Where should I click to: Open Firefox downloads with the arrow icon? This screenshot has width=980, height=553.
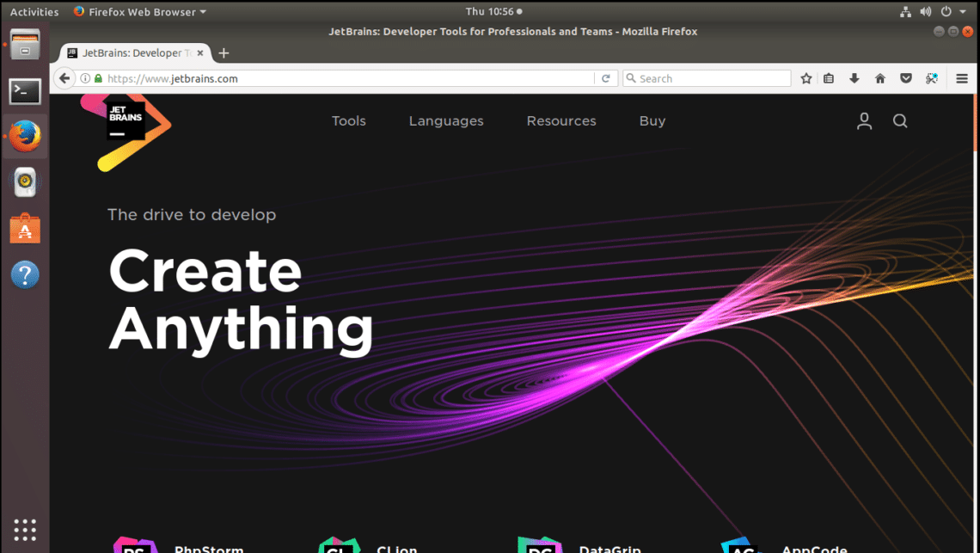tap(854, 77)
